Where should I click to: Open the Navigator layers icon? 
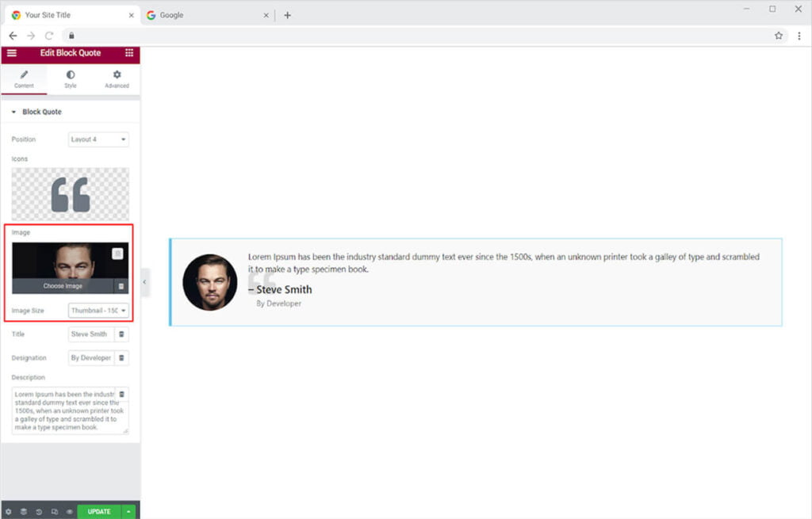24,512
